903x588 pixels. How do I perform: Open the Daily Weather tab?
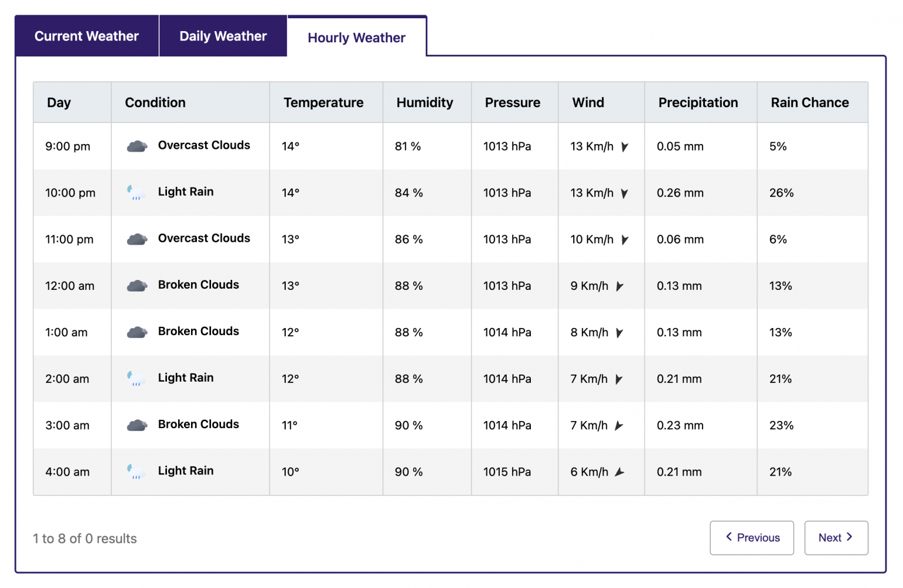click(x=223, y=36)
